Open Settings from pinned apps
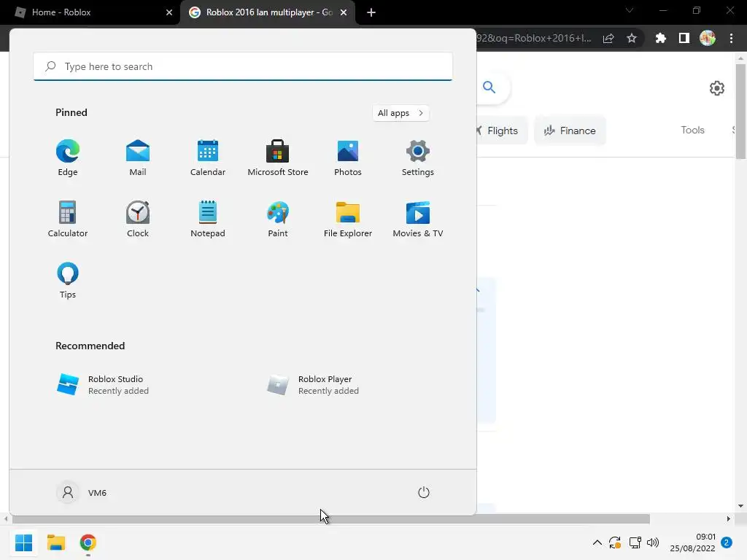This screenshot has width=747, height=560. pyautogui.click(x=418, y=158)
